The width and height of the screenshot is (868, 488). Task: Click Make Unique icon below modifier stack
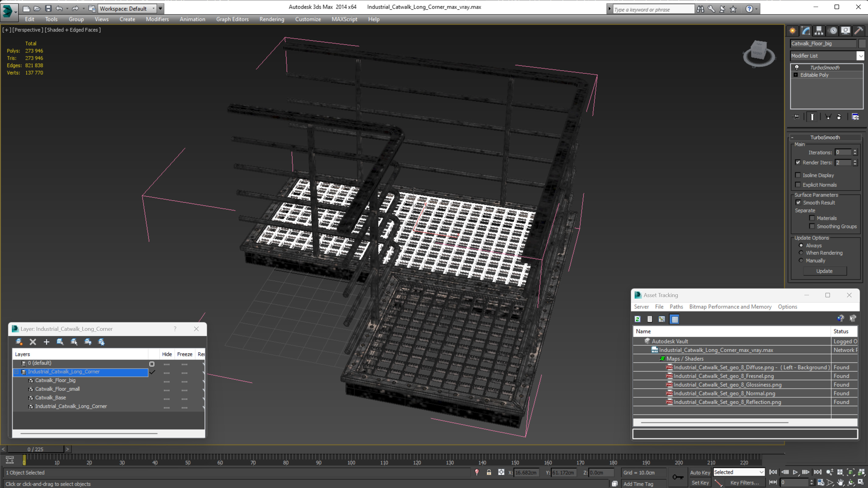[828, 117]
